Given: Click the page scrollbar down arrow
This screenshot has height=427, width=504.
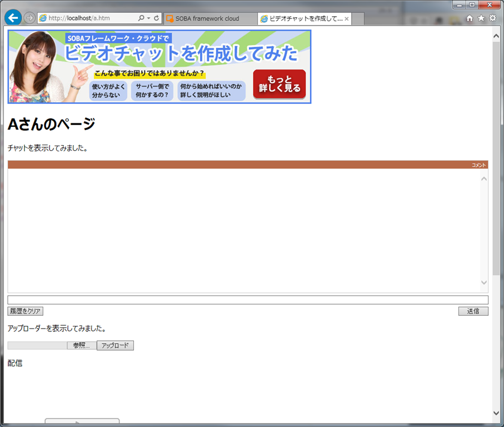Looking at the screenshot, I should pyautogui.click(x=496, y=413).
